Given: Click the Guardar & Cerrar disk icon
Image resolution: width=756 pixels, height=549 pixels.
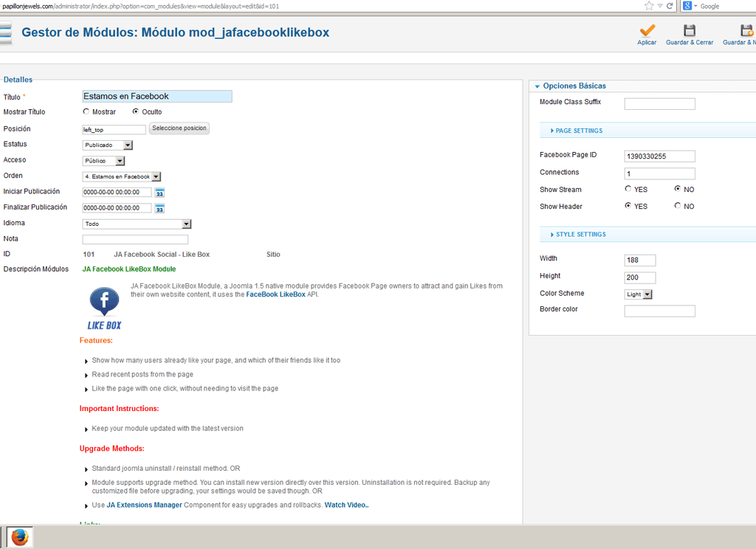Looking at the screenshot, I should [x=690, y=30].
